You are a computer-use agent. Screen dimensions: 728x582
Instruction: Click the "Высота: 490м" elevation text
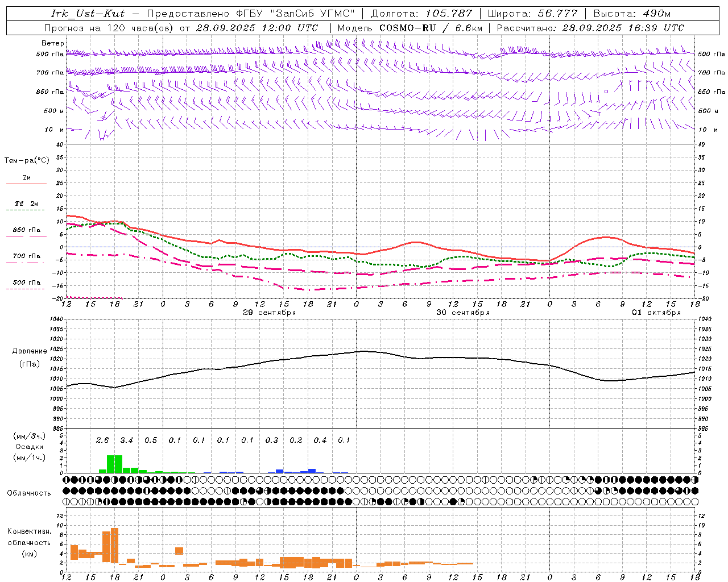click(632, 14)
